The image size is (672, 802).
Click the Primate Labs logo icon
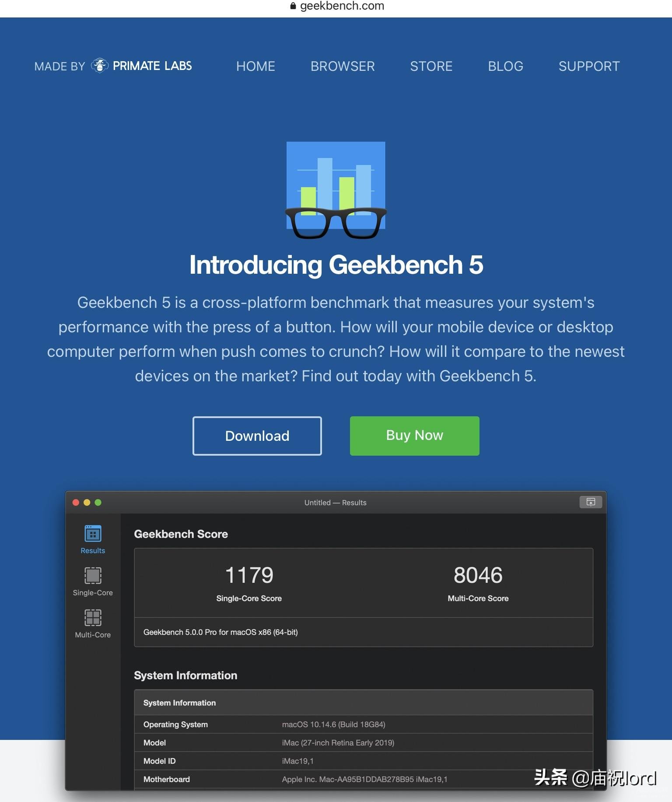coord(99,66)
